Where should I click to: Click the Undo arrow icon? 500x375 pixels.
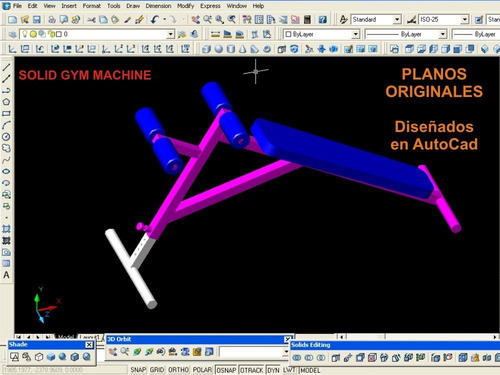pyautogui.click(x=154, y=20)
